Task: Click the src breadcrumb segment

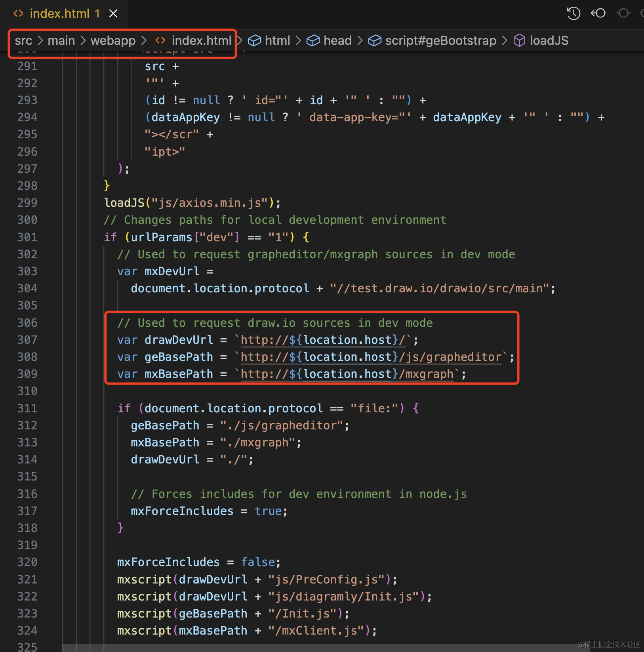Action: point(23,41)
